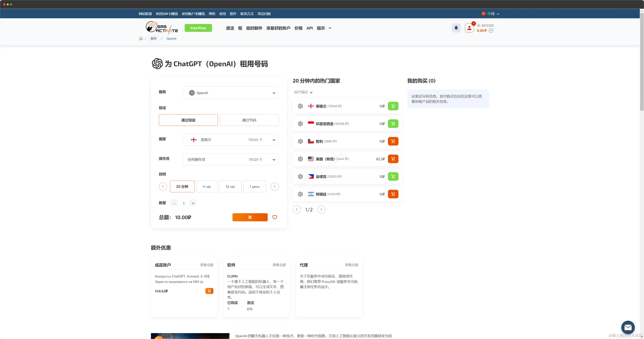Open the 任何操作员 operator dropdown
644x339 pixels.
231,159
